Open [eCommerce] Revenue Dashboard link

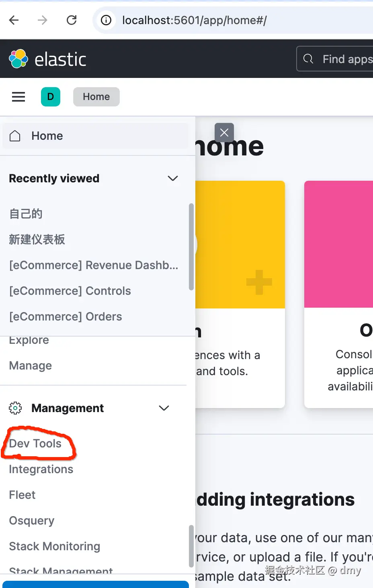click(x=94, y=265)
